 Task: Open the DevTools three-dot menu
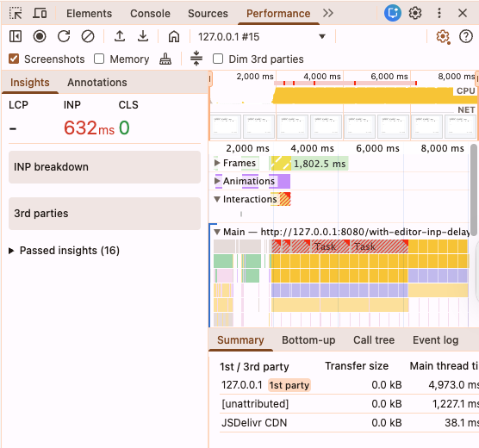(439, 13)
